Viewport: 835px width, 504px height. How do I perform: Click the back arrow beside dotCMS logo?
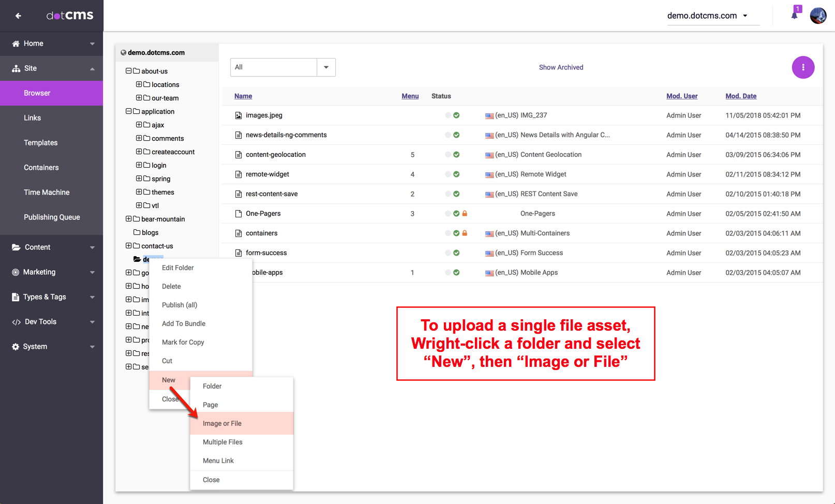pyautogui.click(x=18, y=16)
